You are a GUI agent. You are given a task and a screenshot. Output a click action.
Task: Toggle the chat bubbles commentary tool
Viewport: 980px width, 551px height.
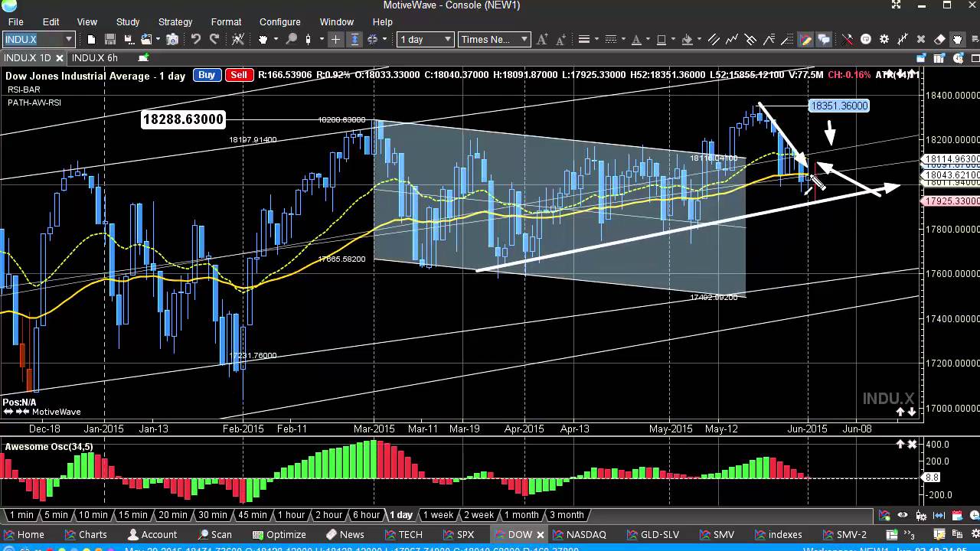[824, 39]
